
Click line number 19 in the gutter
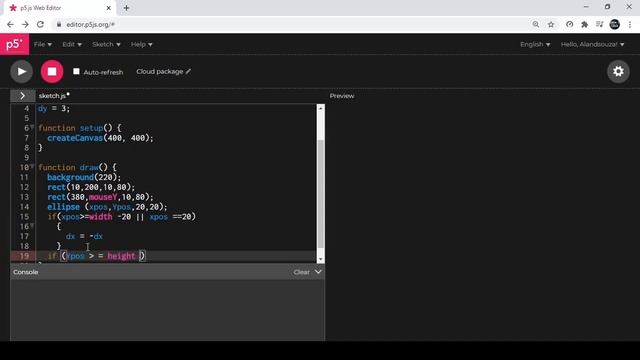click(24, 256)
